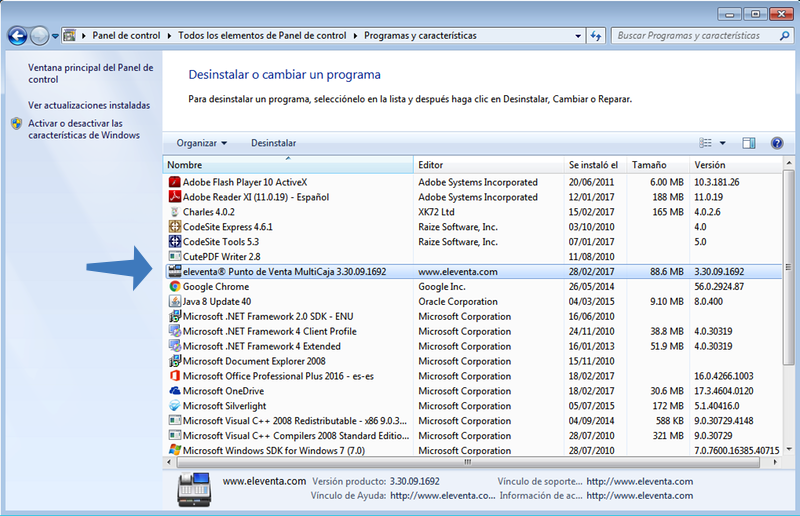Click the Microsoft OneDrive icon

point(174,390)
